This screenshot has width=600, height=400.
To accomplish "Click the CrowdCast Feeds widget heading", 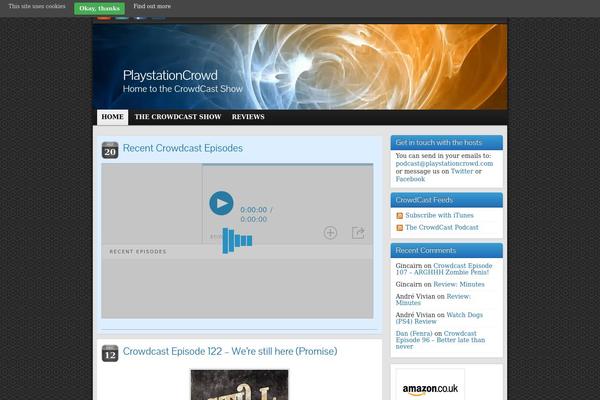I will pos(424,200).
